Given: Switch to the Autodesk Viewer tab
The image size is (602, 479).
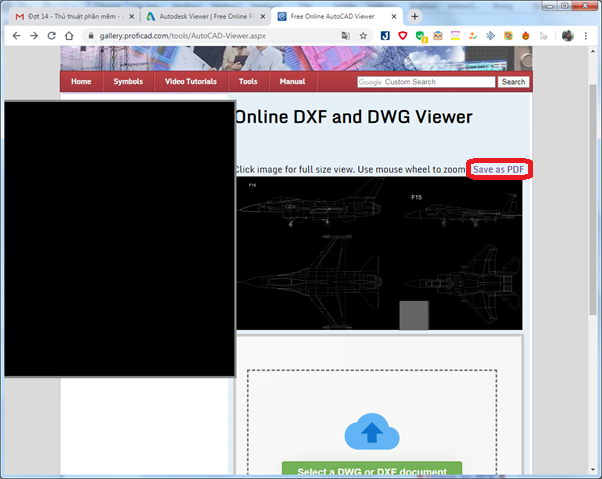Looking at the screenshot, I should click(200, 17).
